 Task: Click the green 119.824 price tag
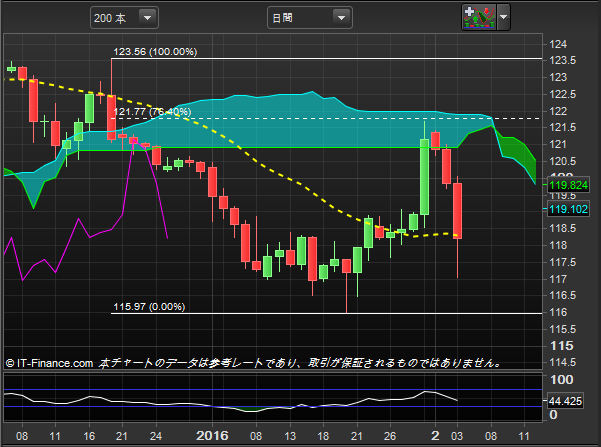click(x=568, y=185)
